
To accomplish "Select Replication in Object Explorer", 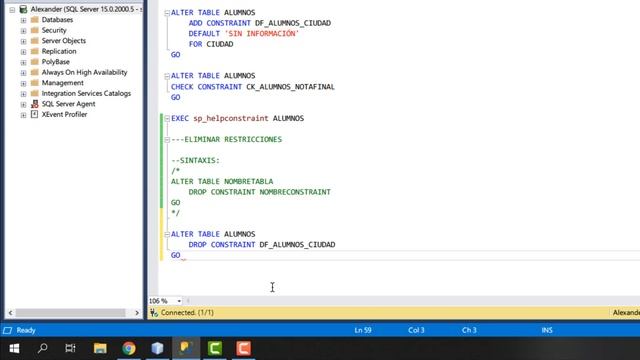I will (59, 51).
